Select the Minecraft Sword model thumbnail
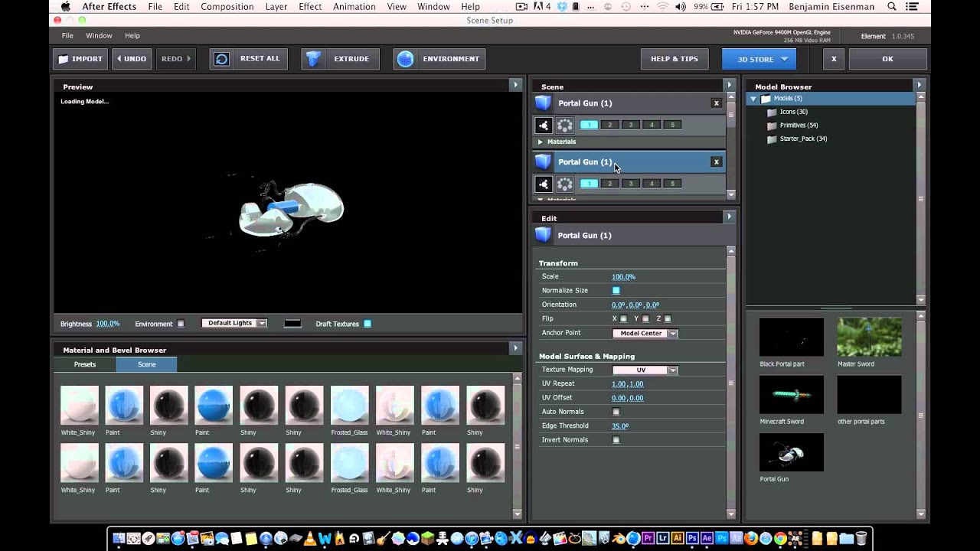Screen dimensions: 980x551 point(792,394)
